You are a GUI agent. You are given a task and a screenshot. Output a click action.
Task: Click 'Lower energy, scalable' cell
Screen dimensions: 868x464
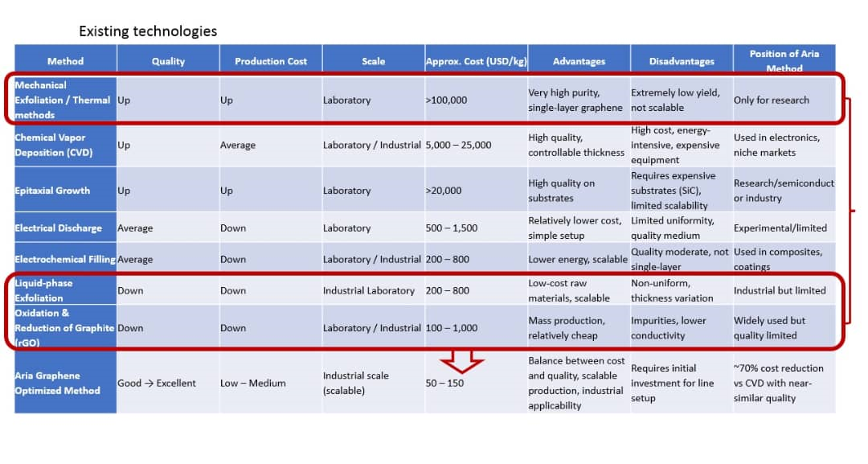tap(577, 259)
